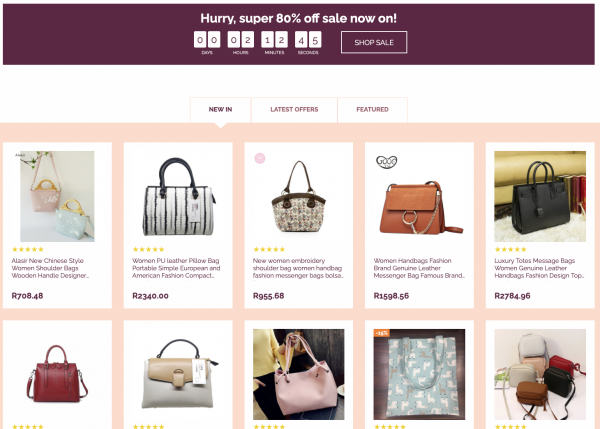Screen dimensions: 600x429
Task: Open the beige and grey flap bag image
Action: [178, 374]
